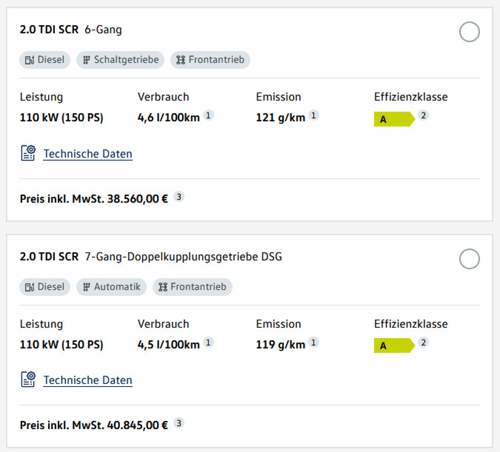Open Technische Daten link of 6-Gang engine
This screenshot has height=452, width=500.
[x=88, y=154]
